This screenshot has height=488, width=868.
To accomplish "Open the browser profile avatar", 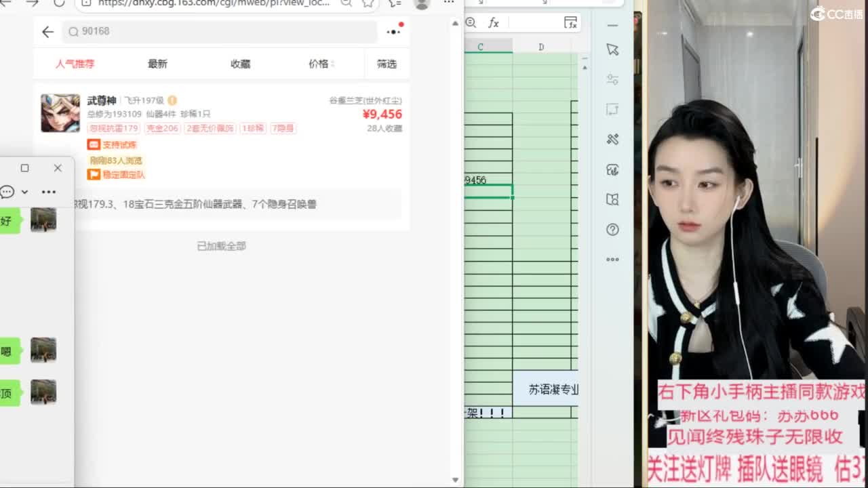I will coord(422,3).
